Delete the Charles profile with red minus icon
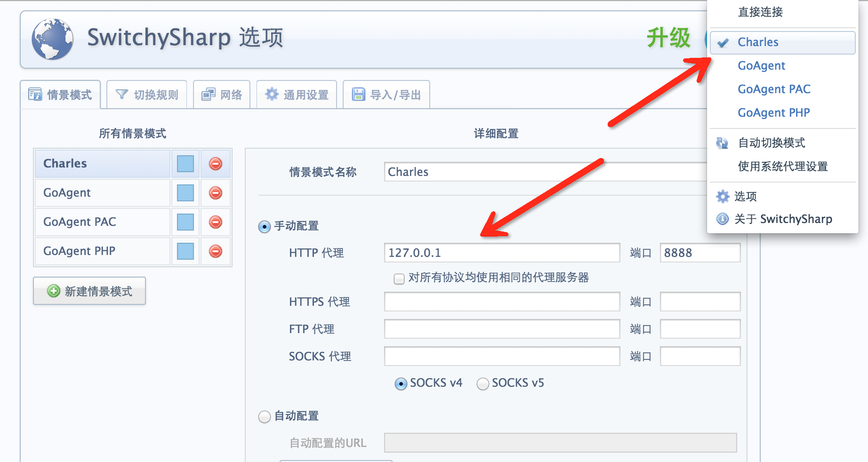Screen dimensions: 868x462 (x=216, y=164)
